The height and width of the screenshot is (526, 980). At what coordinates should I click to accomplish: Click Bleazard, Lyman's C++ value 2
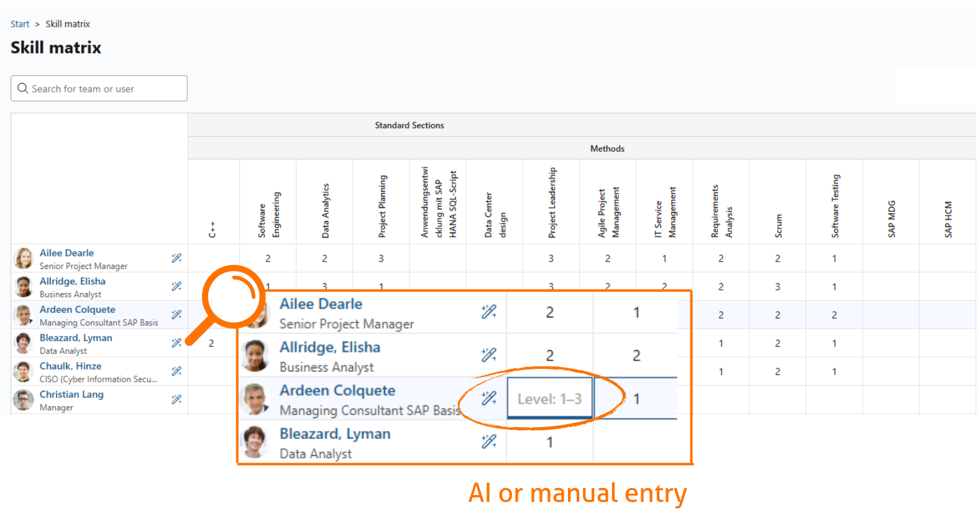coord(211,343)
